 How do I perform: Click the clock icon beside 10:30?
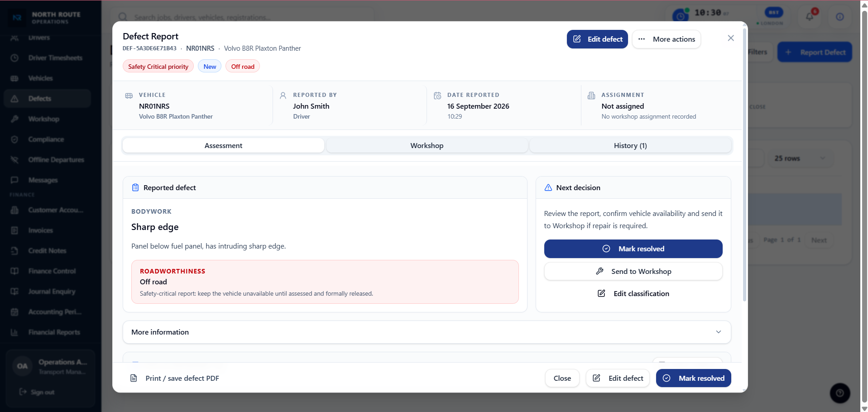[680, 16]
